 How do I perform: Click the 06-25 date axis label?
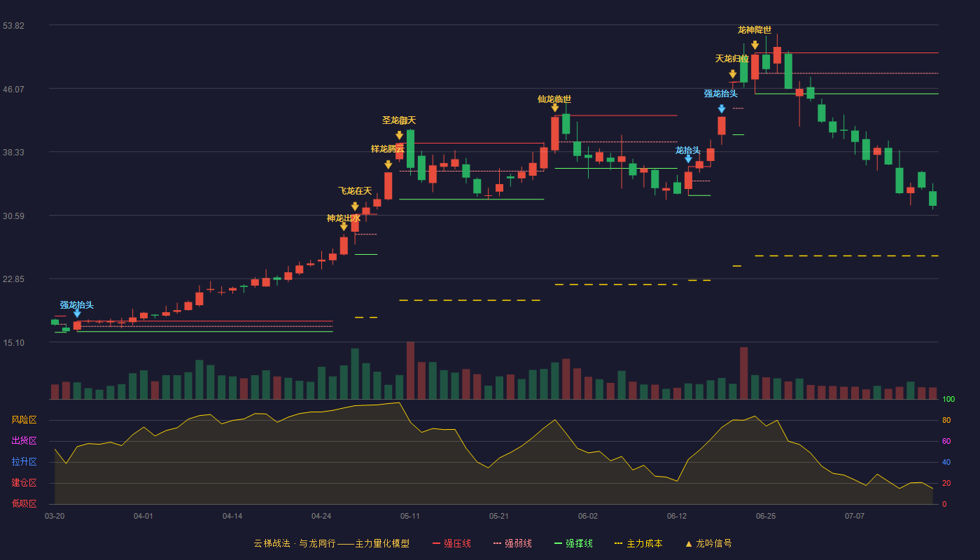tap(766, 516)
